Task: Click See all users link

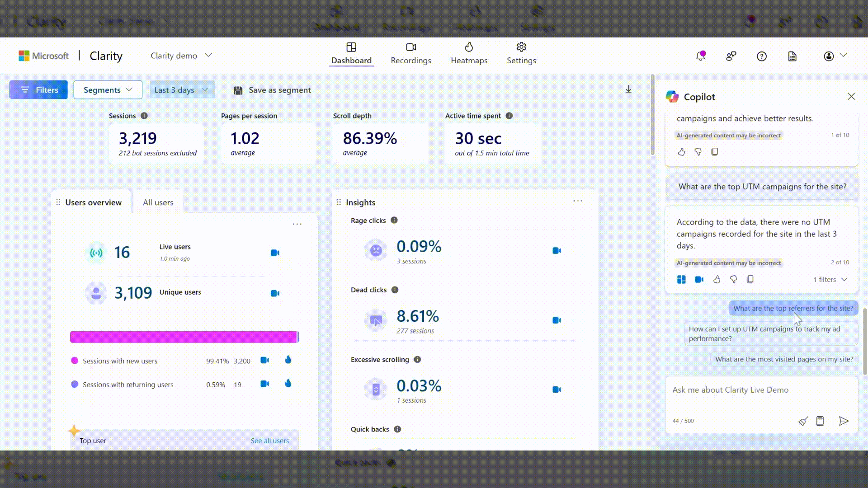Action: pyautogui.click(x=269, y=441)
